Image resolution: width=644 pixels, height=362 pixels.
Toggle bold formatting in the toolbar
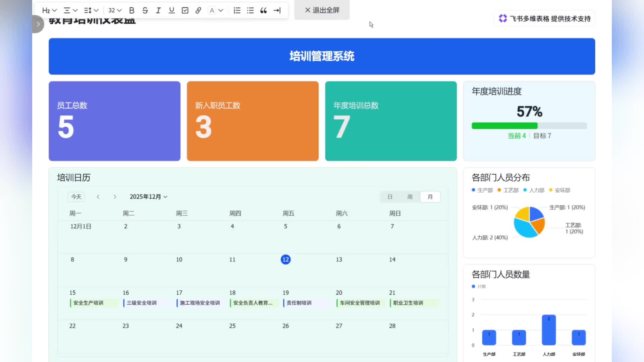pos(131,10)
